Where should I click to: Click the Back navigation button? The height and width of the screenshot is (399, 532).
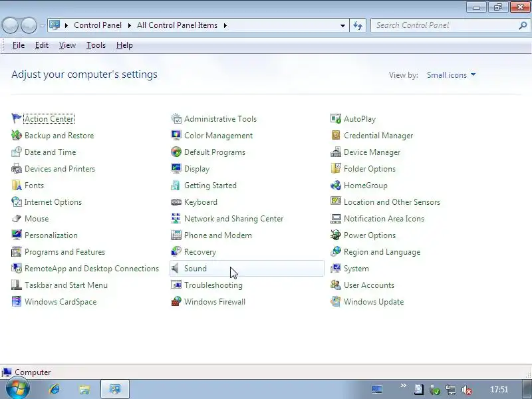tap(10, 25)
